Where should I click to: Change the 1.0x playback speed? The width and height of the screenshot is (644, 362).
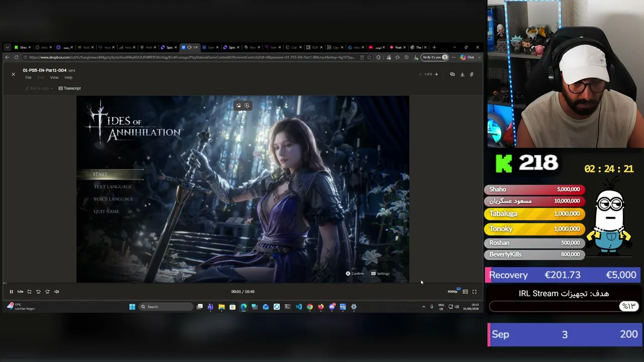pos(20,292)
